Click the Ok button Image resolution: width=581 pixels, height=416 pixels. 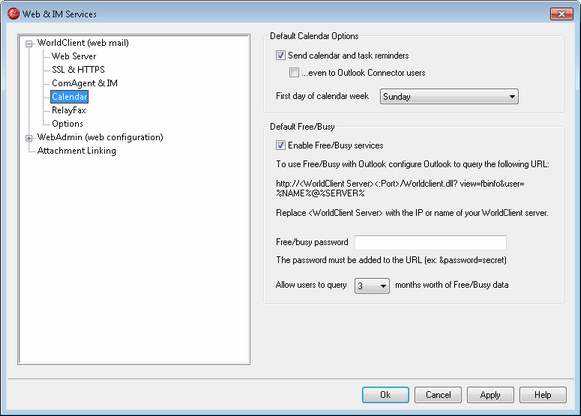(x=385, y=395)
